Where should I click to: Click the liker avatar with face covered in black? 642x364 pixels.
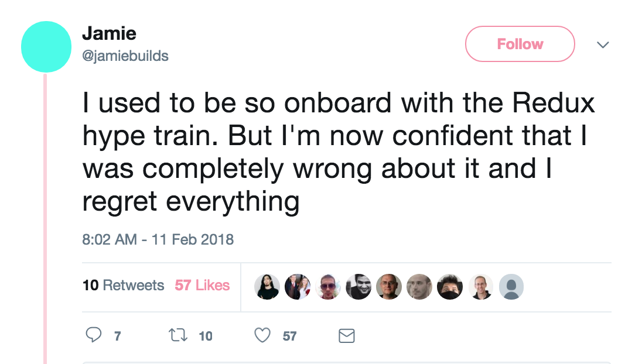pyautogui.click(x=450, y=287)
